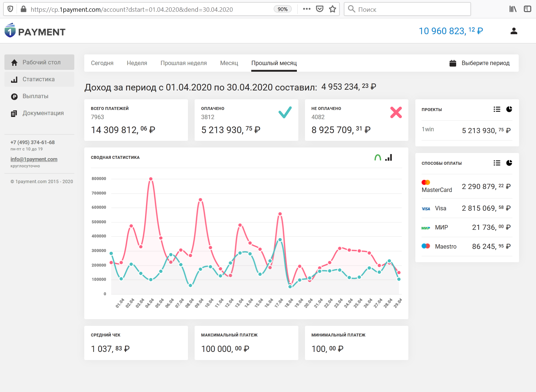Open the page actions three-dot menu
Screen dimensions: 536x392
[307, 9]
